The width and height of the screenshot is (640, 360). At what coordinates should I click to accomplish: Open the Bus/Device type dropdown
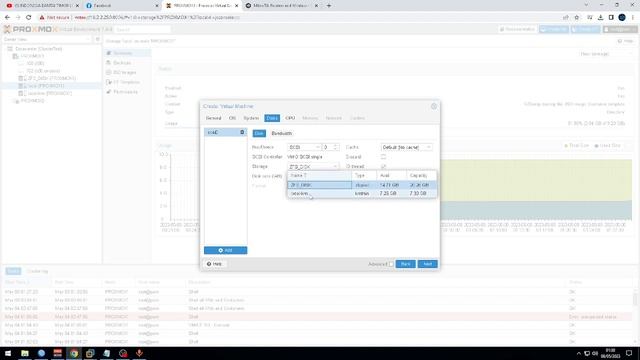304,147
